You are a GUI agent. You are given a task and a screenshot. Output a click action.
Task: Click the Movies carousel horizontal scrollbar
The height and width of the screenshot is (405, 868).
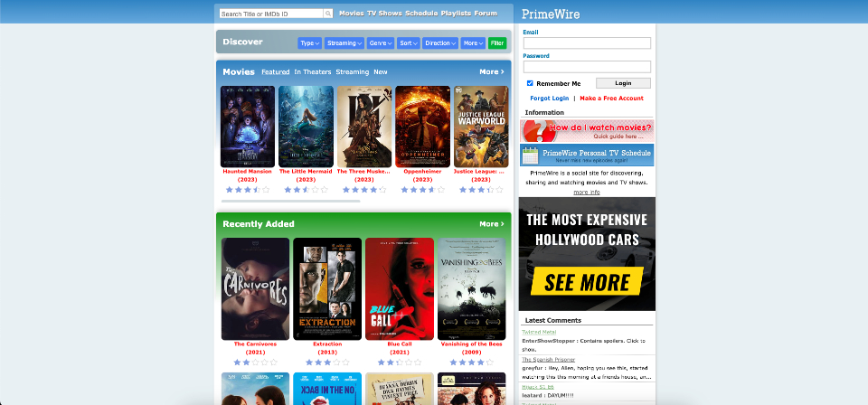290,201
